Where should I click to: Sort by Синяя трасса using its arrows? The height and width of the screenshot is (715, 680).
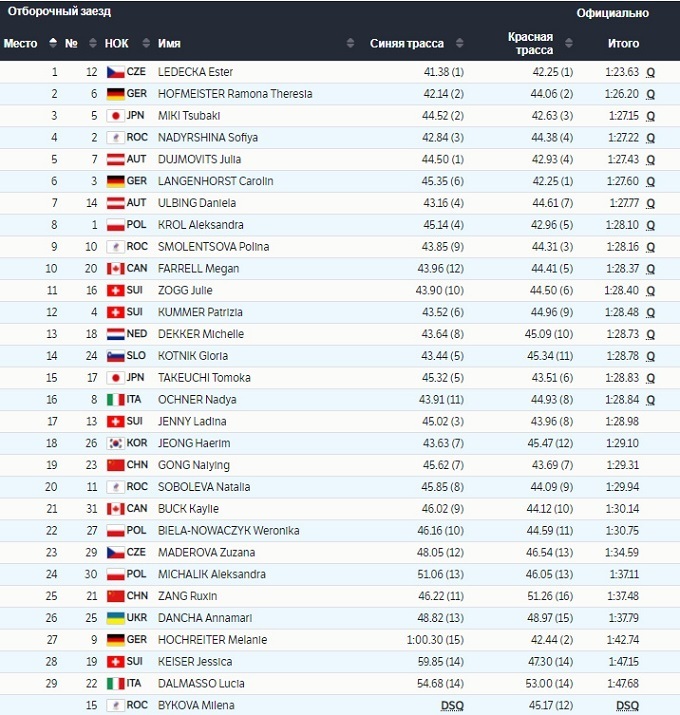click(459, 43)
